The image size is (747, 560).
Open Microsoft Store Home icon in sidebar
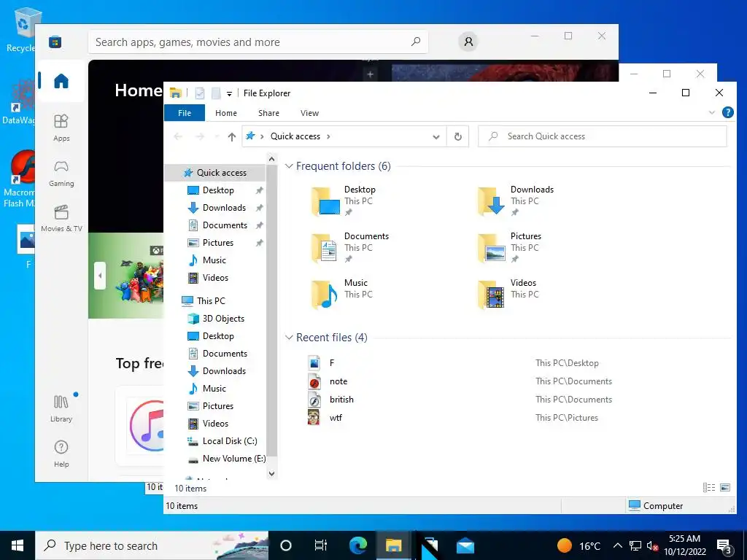point(61,81)
